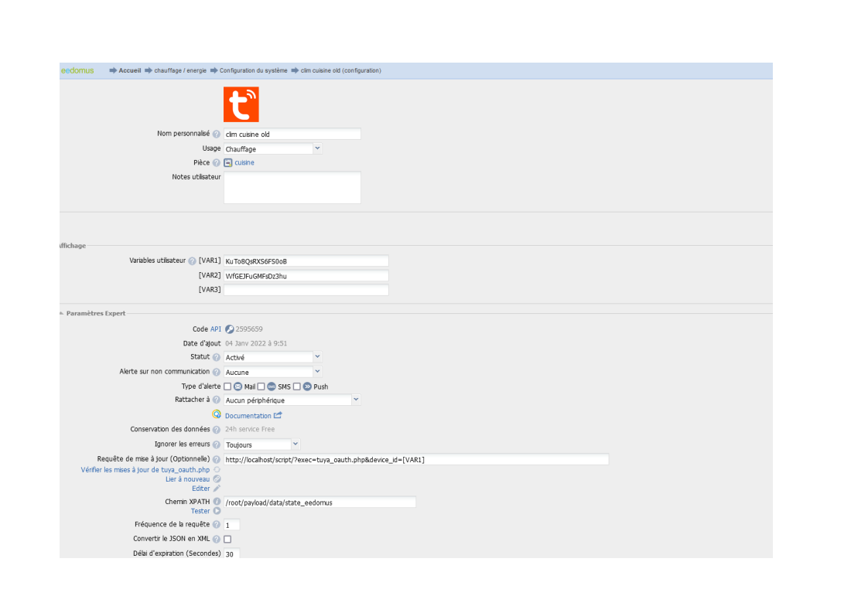Focus the Chemin XPATH input field

pos(320,502)
